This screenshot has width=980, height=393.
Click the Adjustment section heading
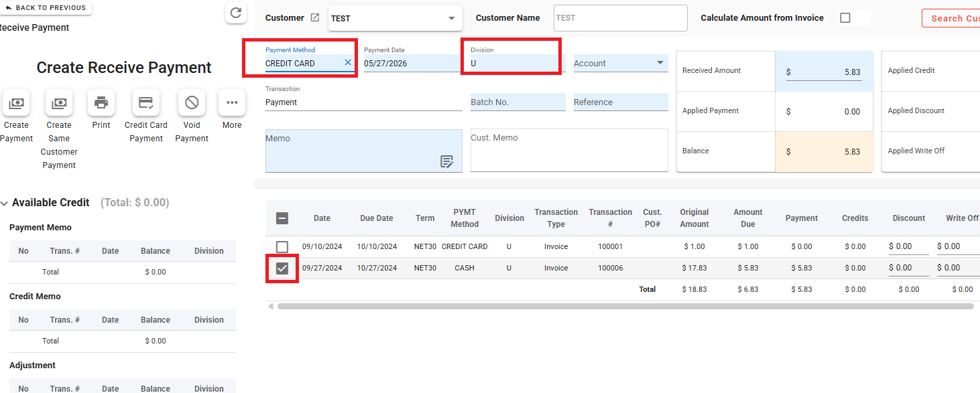pyautogui.click(x=32, y=366)
